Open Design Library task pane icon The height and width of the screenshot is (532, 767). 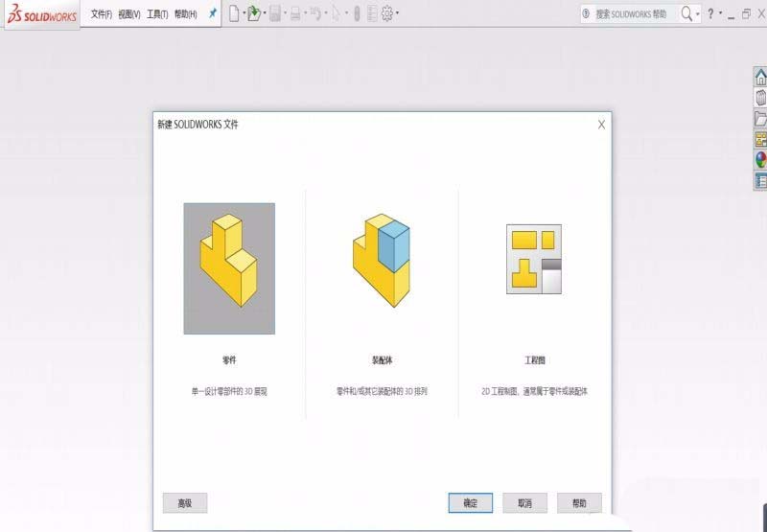pyautogui.click(x=760, y=98)
